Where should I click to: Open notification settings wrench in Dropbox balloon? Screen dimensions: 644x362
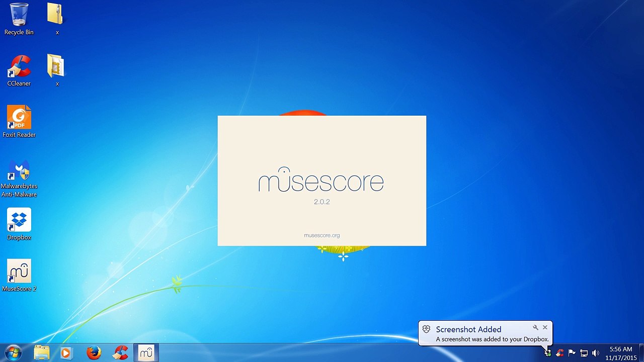535,328
